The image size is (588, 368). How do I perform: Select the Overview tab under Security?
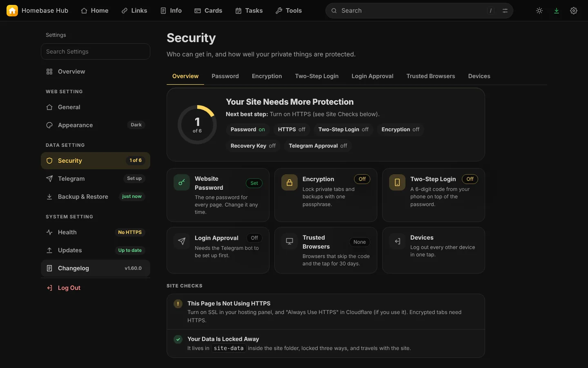pyautogui.click(x=185, y=76)
